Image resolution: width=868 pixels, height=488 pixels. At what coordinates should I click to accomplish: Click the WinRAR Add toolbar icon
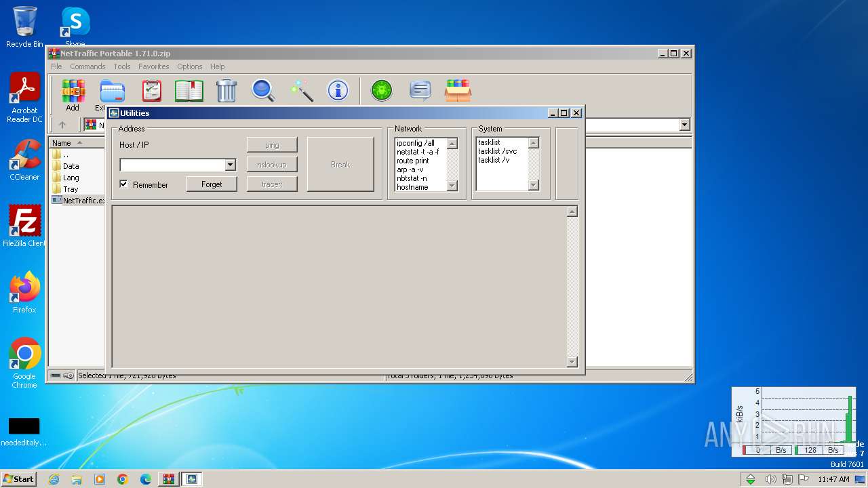click(73, 90)
